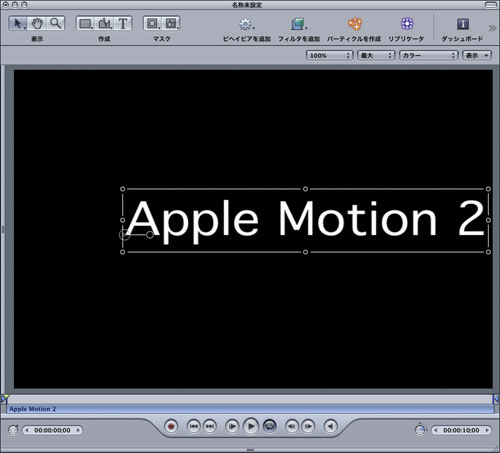Screen dimensions: 500x453
Task: Step to next frame
Action: click(x=308, y=426)
